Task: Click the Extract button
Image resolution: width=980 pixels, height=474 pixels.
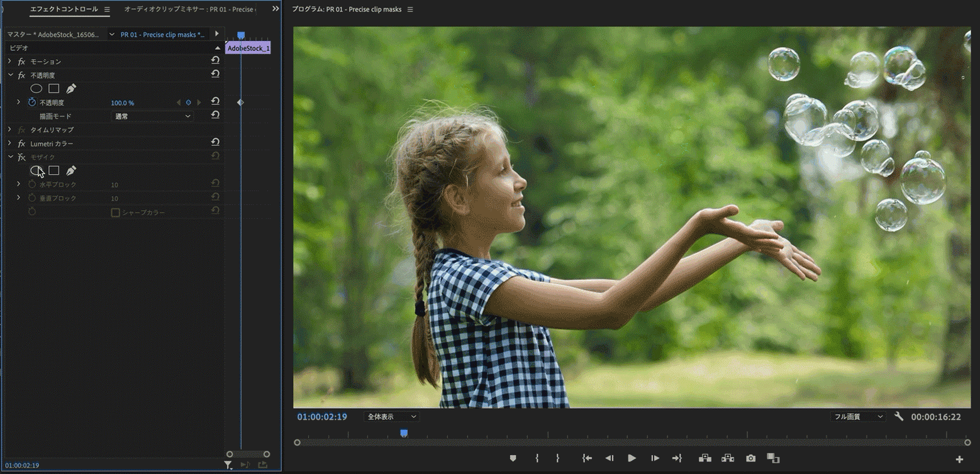Action: tap(728, 458)
